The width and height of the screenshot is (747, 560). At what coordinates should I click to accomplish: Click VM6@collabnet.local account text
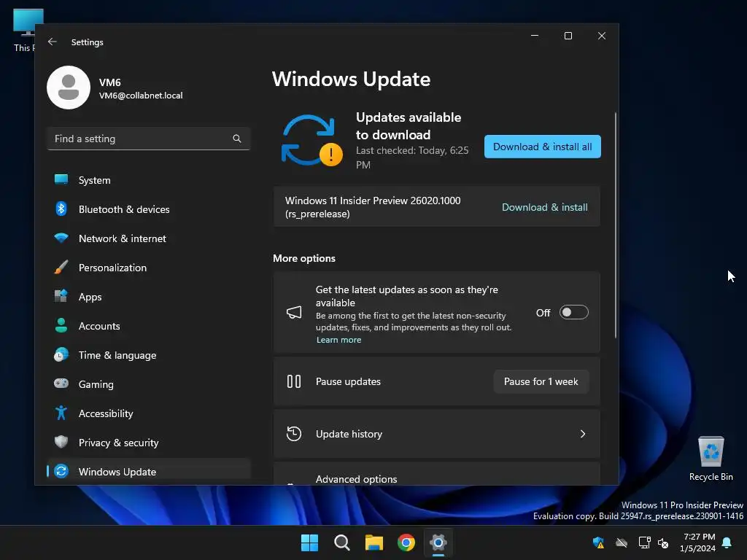[141, 96]
